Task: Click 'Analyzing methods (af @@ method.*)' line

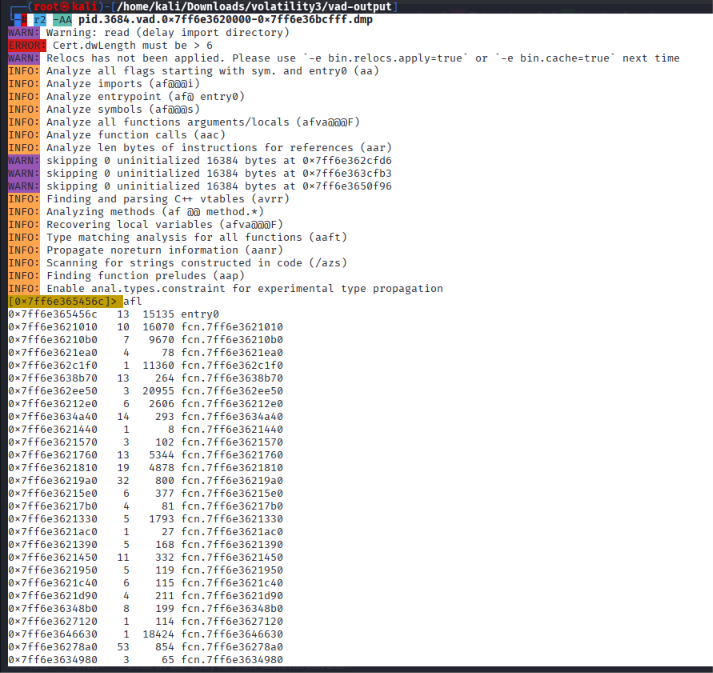Action: coord(155,211)
